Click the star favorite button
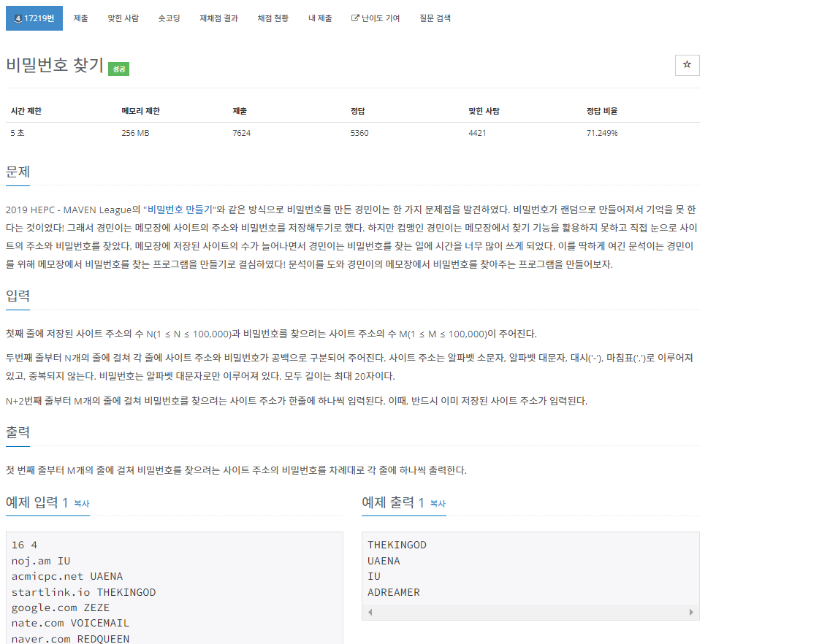 (687, 65)
